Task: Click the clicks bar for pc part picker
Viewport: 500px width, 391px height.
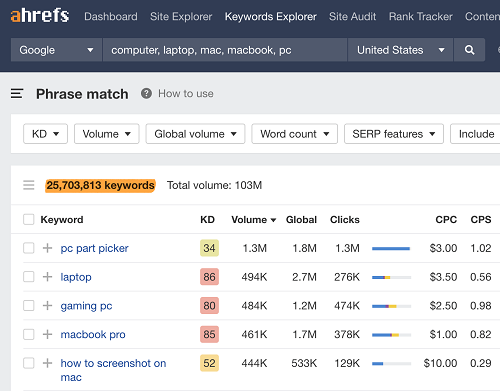Action: [x=391, y=248]
